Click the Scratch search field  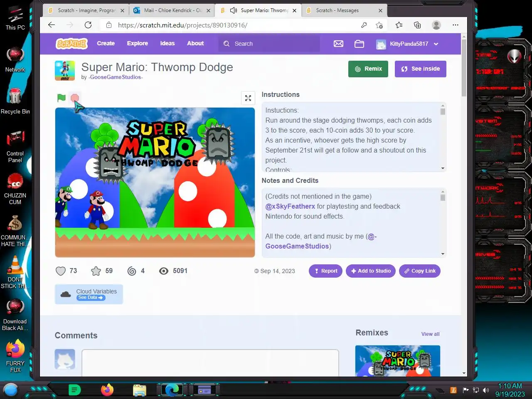point(269,44)
